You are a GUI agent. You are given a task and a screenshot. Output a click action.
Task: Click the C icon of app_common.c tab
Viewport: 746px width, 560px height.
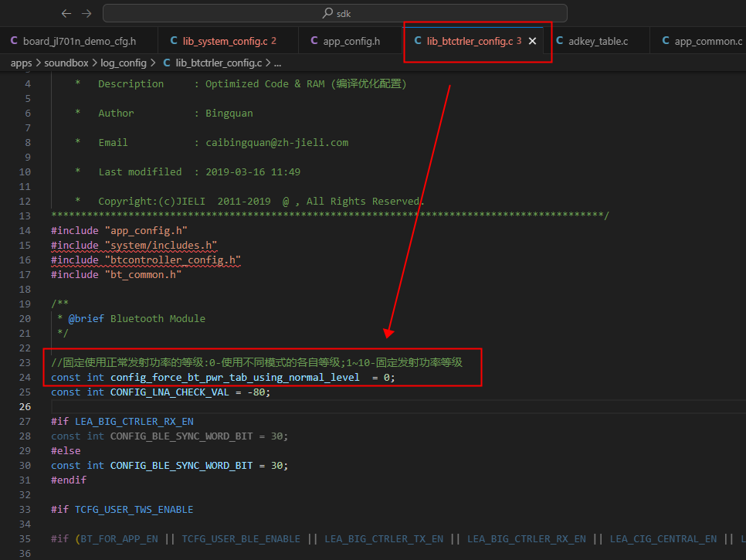point(666,41)
